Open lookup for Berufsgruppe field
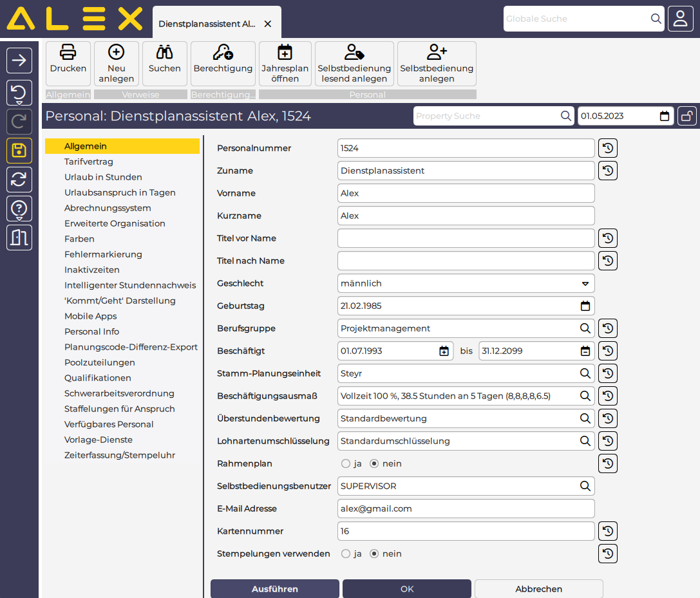Screen dimensions: 700x598 [x=585, y=328]
